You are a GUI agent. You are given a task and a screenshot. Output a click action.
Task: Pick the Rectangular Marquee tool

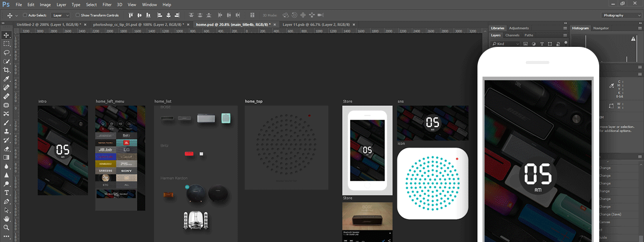[7, 44]
